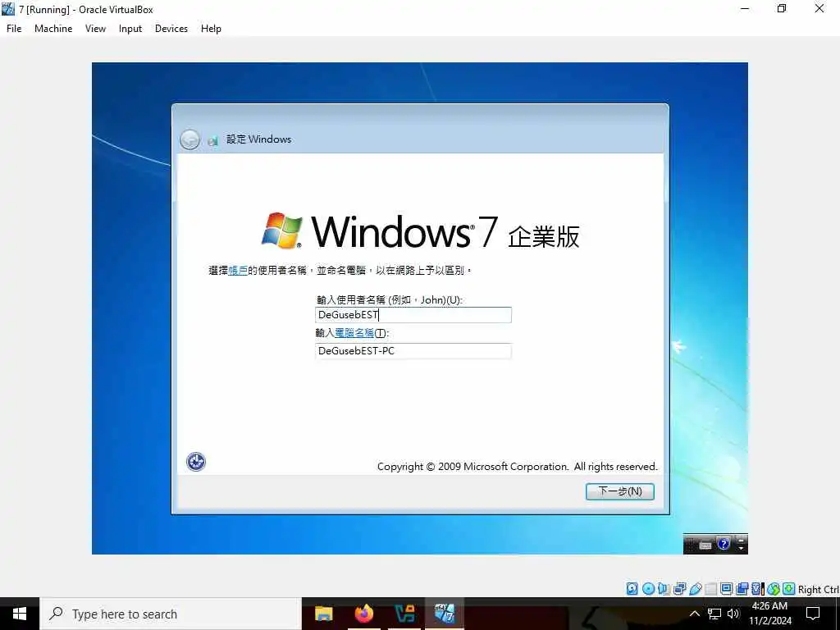Image resolution: width=840 pixels, height=630 pixels.
Task: Click the recording indicator icon with overlapping screens
Action: pos(742,589)
